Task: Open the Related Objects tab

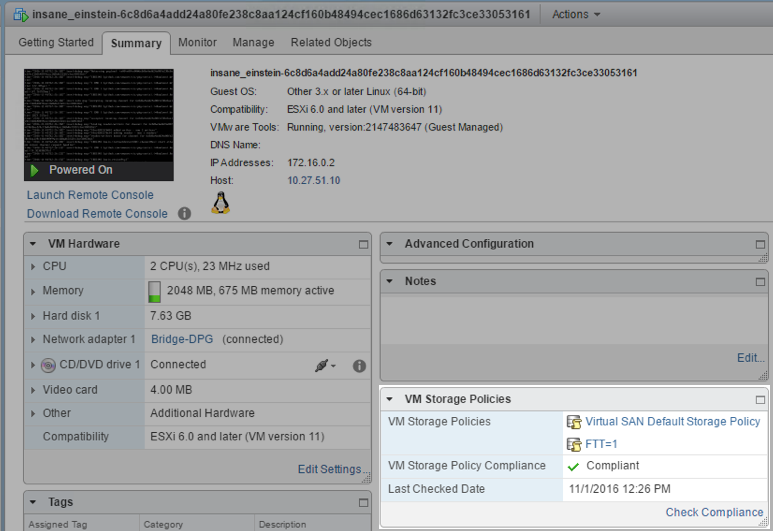Action: click(331, 43)
